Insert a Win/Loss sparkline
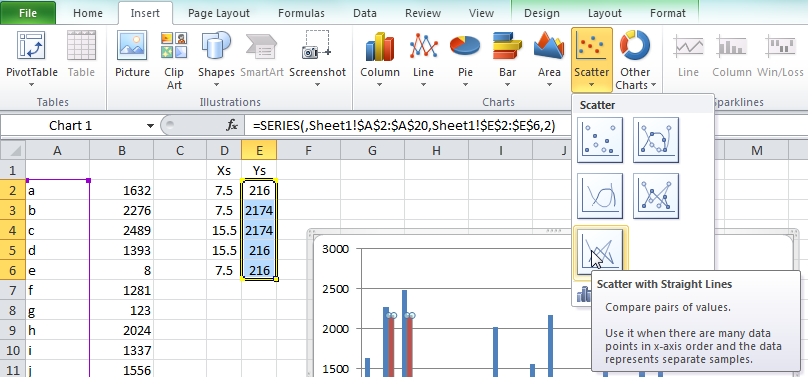Screen dimensions: 808x377 (x=780, y=55)
